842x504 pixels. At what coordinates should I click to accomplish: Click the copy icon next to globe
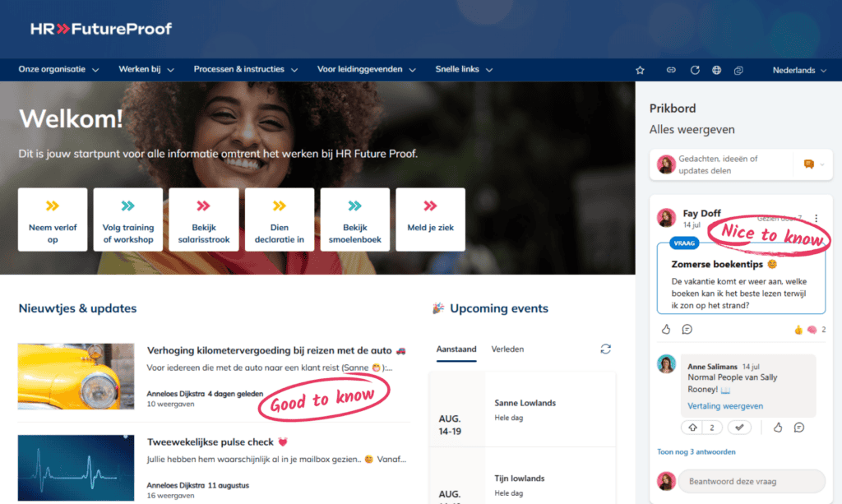point(738,71)
